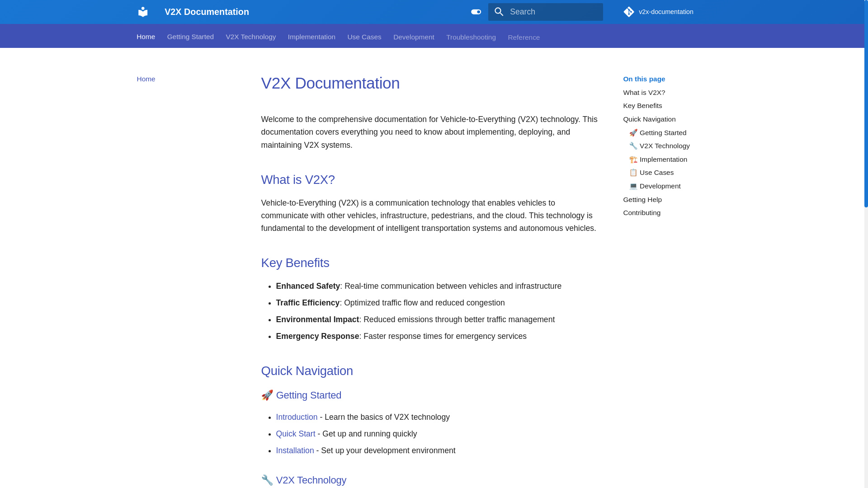Click the V2X Technology section heading
Image resolution: width=868 pixels, height=488 pixels.
[304, 480]
